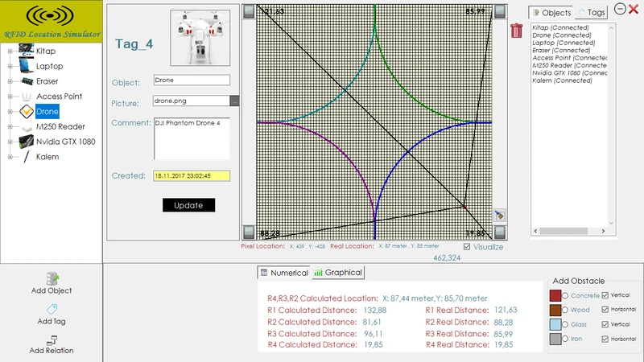Toggle the Visualize checkbox
Screen dimensions: 644x362
468,247
